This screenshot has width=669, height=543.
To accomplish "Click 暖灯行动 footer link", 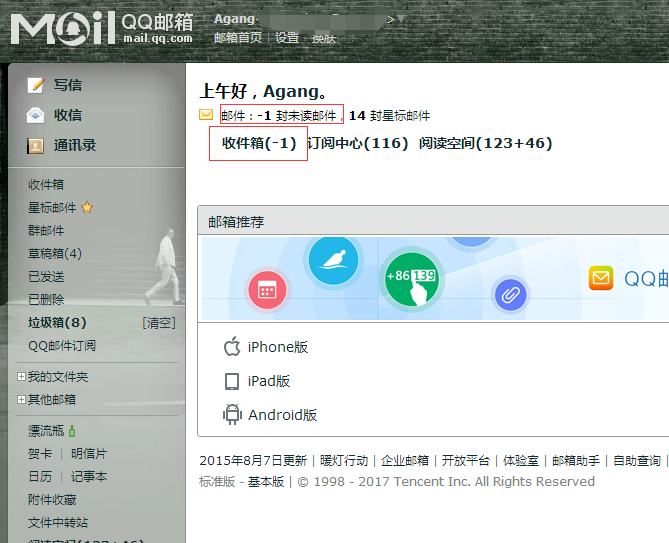I will pos(344,461).
